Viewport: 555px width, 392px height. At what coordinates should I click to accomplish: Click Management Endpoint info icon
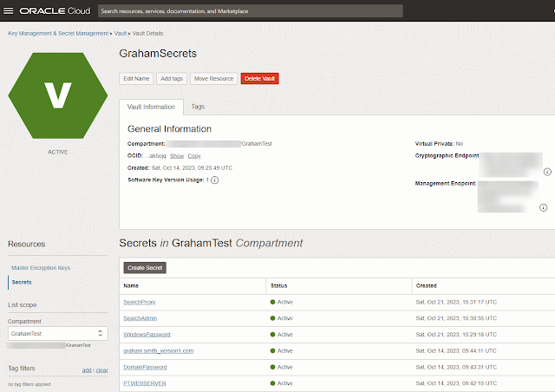pyautogui.click(x=544, y=207)
